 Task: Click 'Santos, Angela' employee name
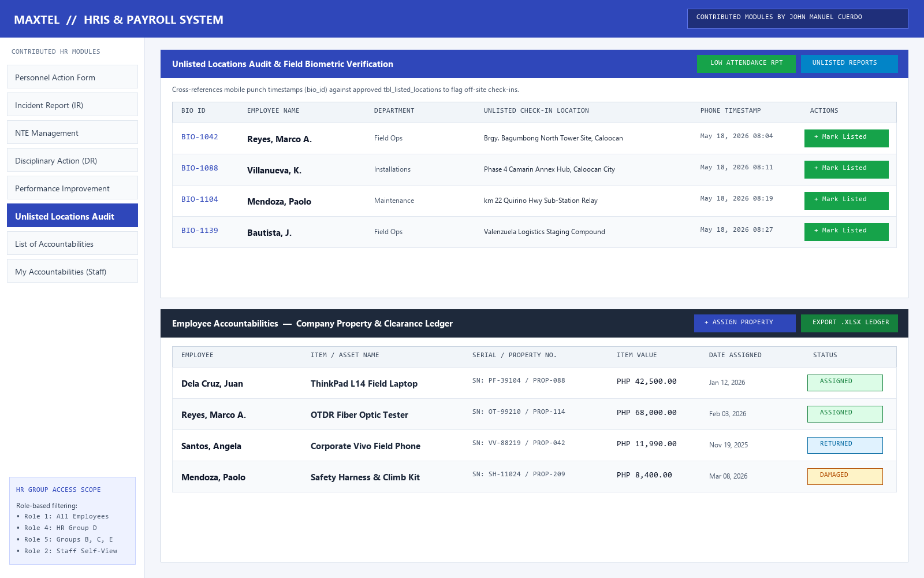click(211, 446)
